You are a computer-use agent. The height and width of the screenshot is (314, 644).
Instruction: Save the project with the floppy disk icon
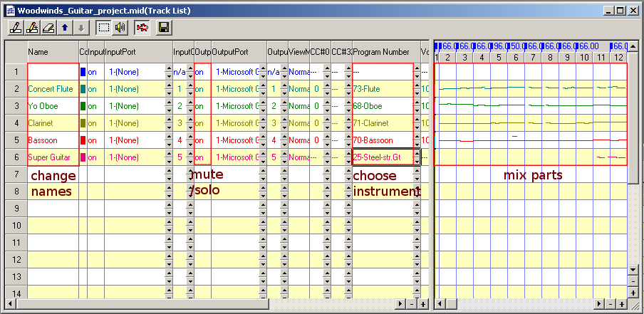point(165,28)
